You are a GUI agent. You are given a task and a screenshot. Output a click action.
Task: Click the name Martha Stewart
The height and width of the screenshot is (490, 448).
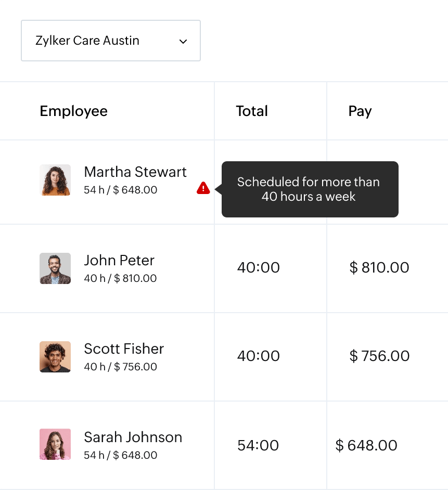point(135,172)
